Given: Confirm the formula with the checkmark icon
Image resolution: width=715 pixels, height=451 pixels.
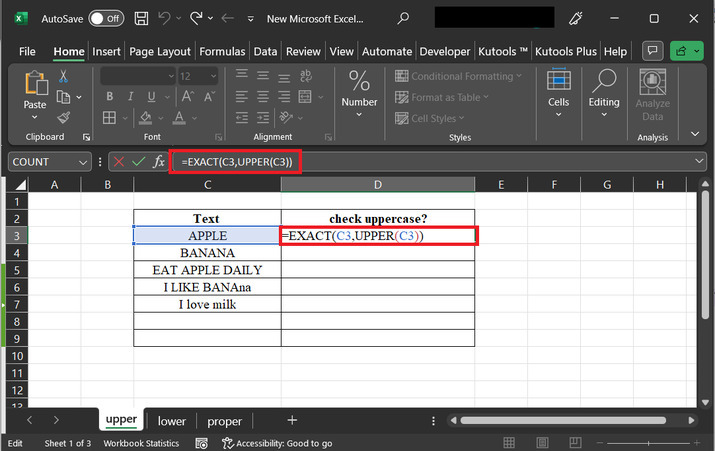Looking at the screenshot, I should coord(138,161).
